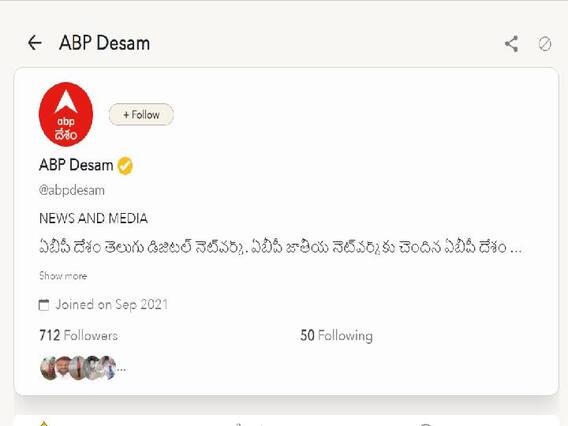
Task: Click the NEWS AND MEDIA category label
Action: click(93, 218)
